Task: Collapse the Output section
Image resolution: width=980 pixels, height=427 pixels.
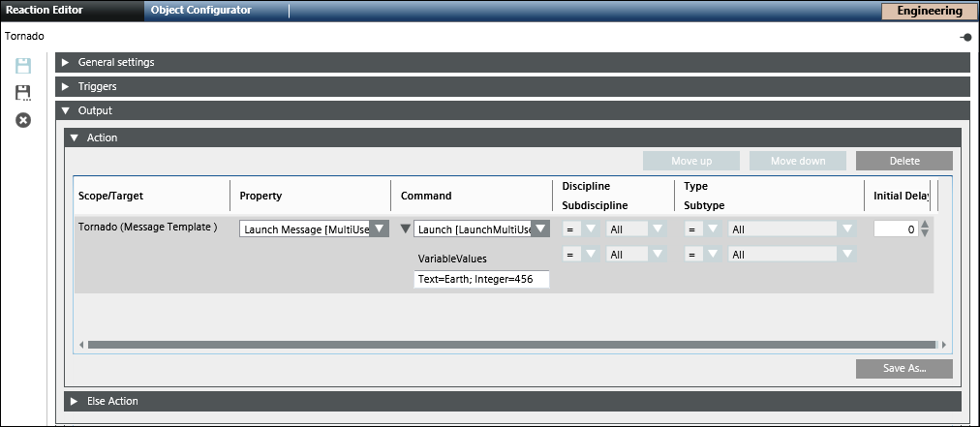Action: pyautogui.click(x=66, y=110)
